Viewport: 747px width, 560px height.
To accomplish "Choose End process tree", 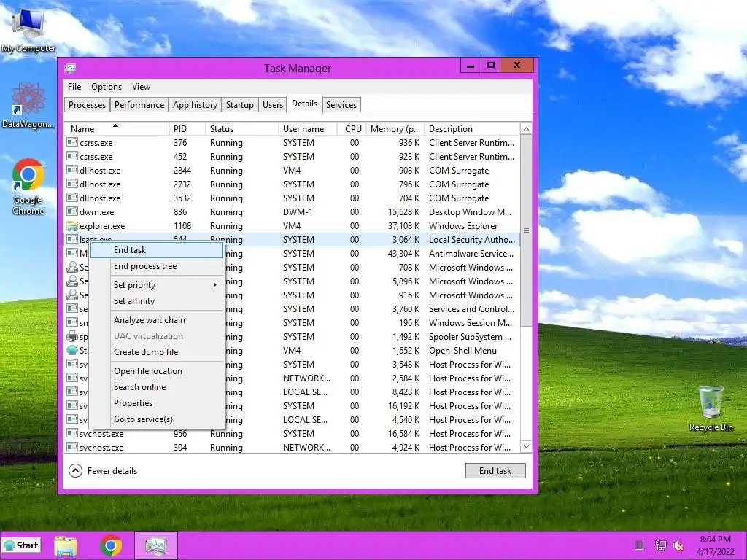I will pyautogui.click(x=157, y=266).
